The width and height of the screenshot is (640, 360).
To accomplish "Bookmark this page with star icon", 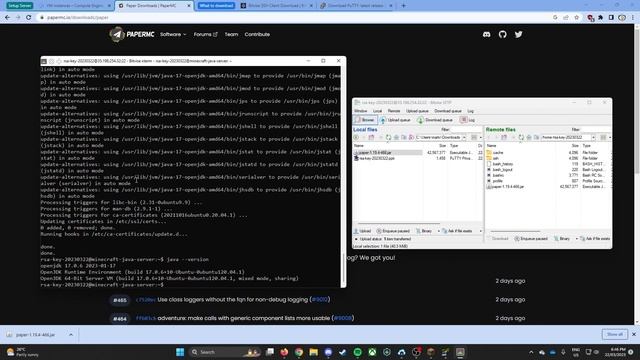I will click(x=576, y=18).
